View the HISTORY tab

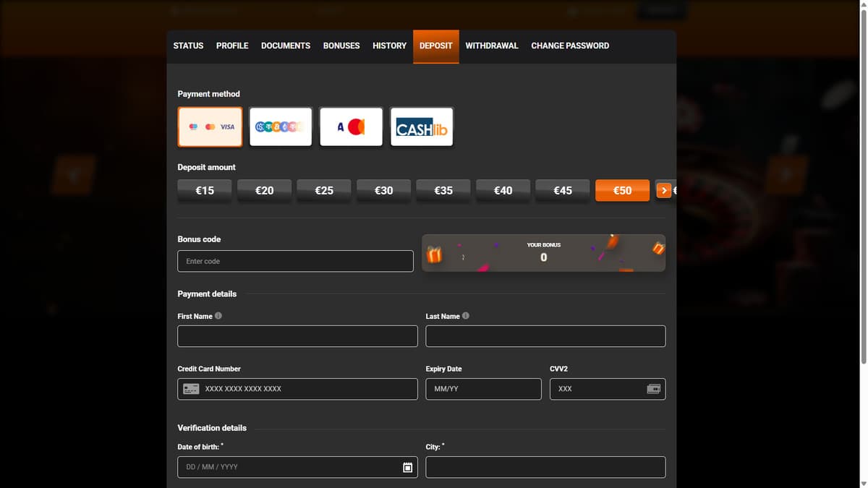390,46
